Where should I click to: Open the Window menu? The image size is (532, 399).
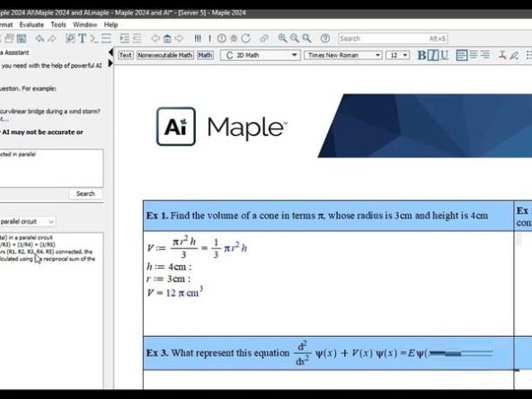point(85,24)
